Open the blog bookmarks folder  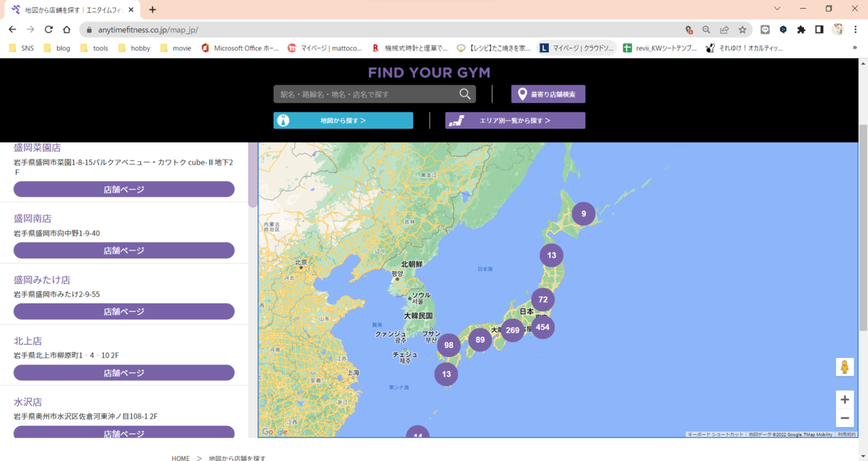click(x=57, y=48)
